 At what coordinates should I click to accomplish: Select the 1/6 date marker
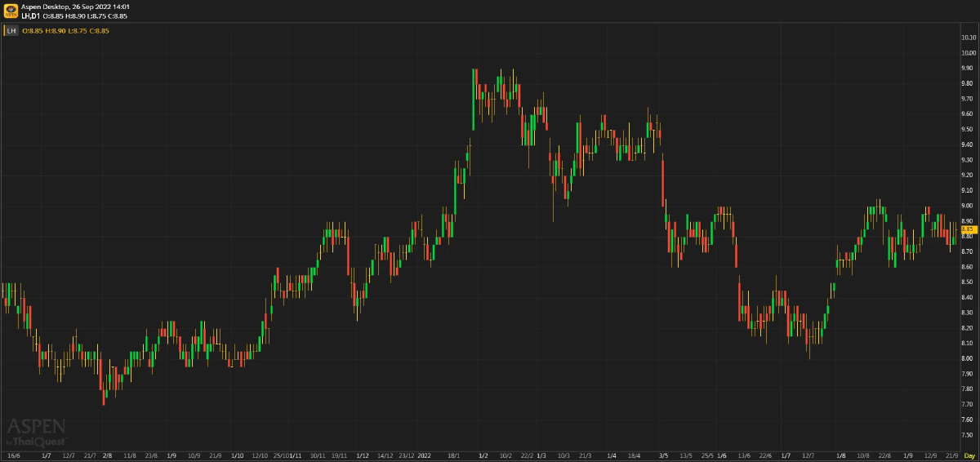[721, 455]
